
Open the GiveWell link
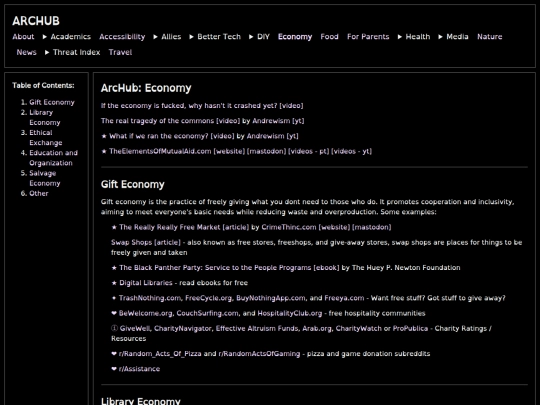point(135,329)
